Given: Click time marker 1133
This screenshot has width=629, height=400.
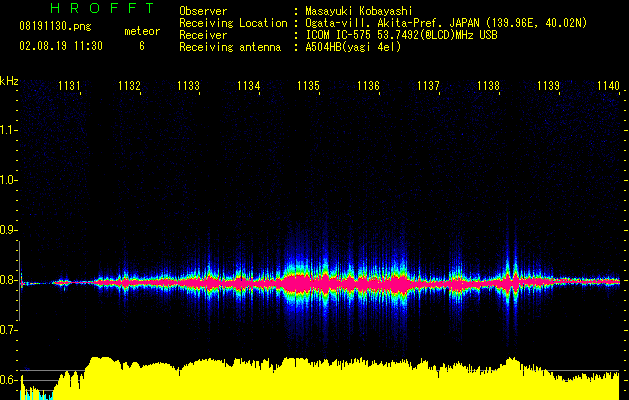Looking at the screenshot, I should pos(189,86).
